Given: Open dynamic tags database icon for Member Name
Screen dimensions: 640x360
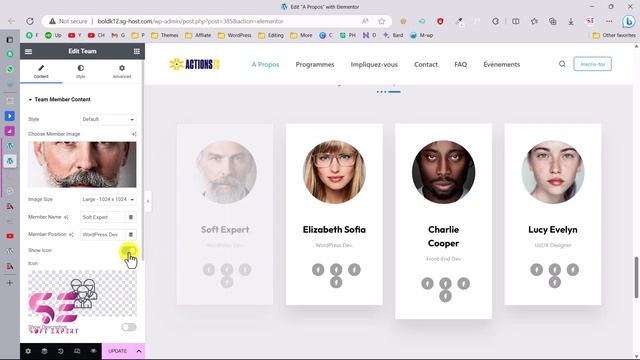Looking at the screenshot, I should [x=131, y=217].
